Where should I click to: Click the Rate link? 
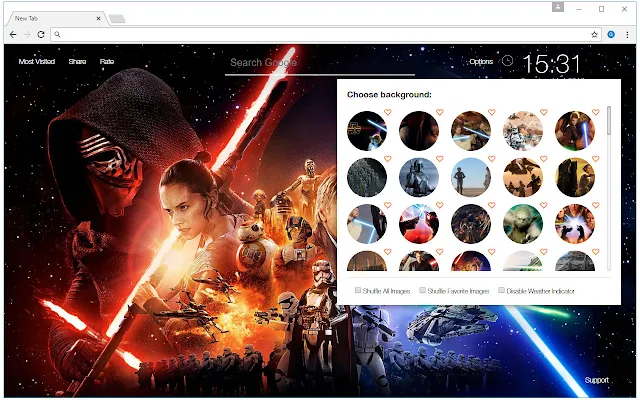point(107,62)
